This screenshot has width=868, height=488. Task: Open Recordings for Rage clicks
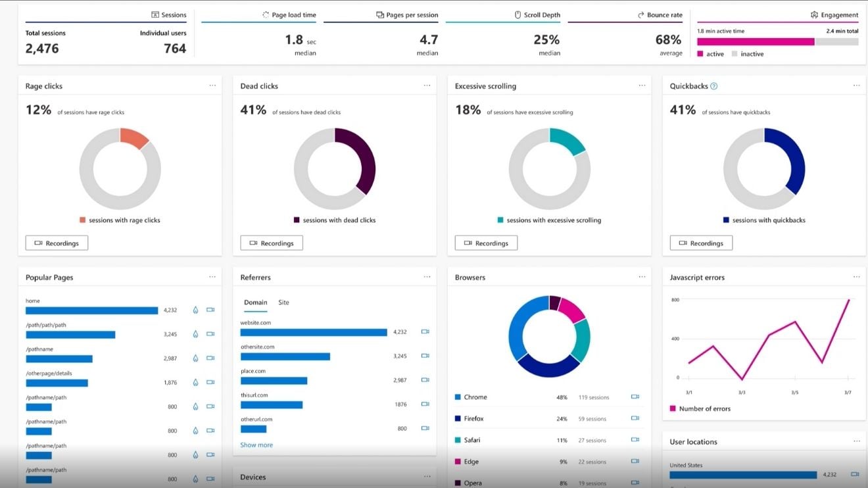(x=57, y=243)
